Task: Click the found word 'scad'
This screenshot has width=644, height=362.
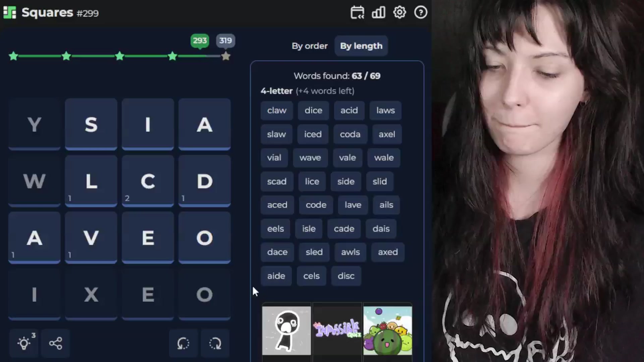Action: tap(277, 182)
